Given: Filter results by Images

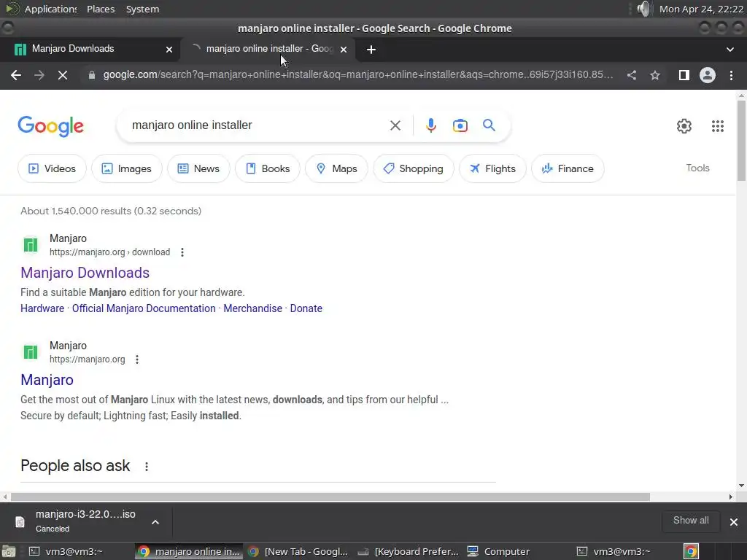Looking at the screenshot, I should click(x=127, y=168).
